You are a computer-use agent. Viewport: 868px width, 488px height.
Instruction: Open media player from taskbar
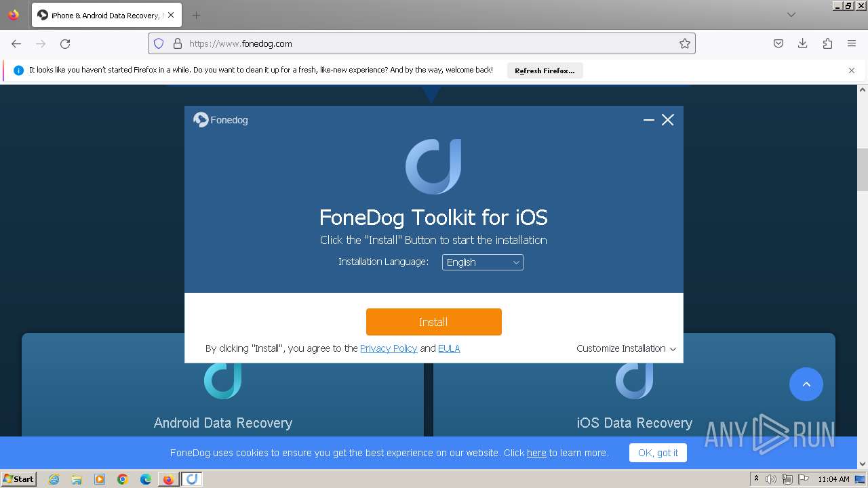pos(100,479)
